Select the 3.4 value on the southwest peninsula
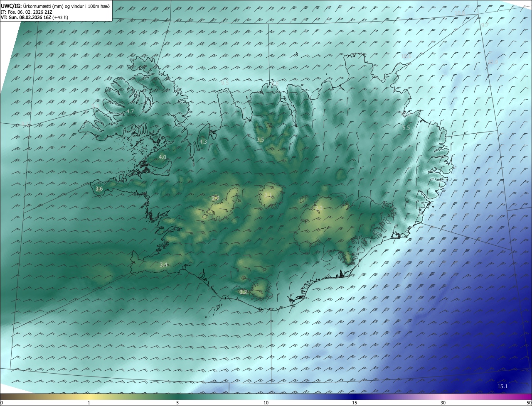The height and width of the screenshot is (406, 532). pos(163,265)
